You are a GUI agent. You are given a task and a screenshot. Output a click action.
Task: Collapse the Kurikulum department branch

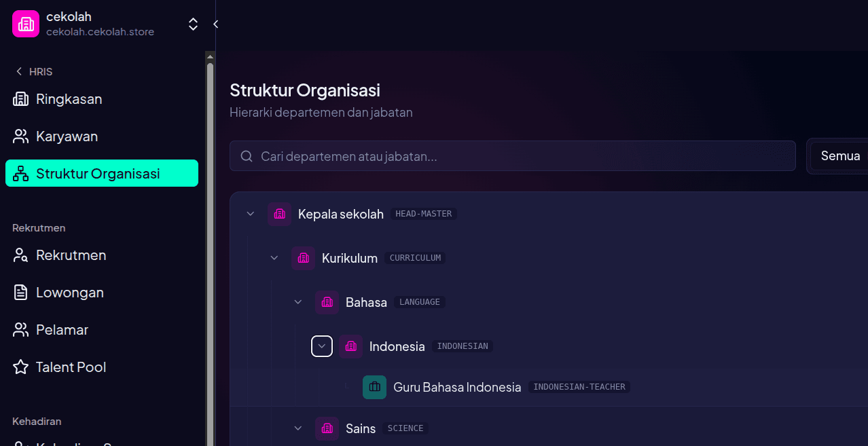tap(274, 258)
